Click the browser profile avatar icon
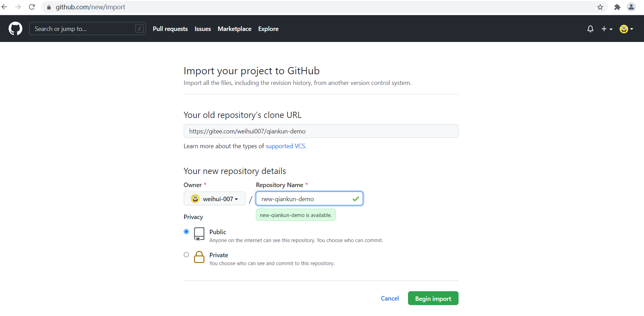 coord(631,7)
